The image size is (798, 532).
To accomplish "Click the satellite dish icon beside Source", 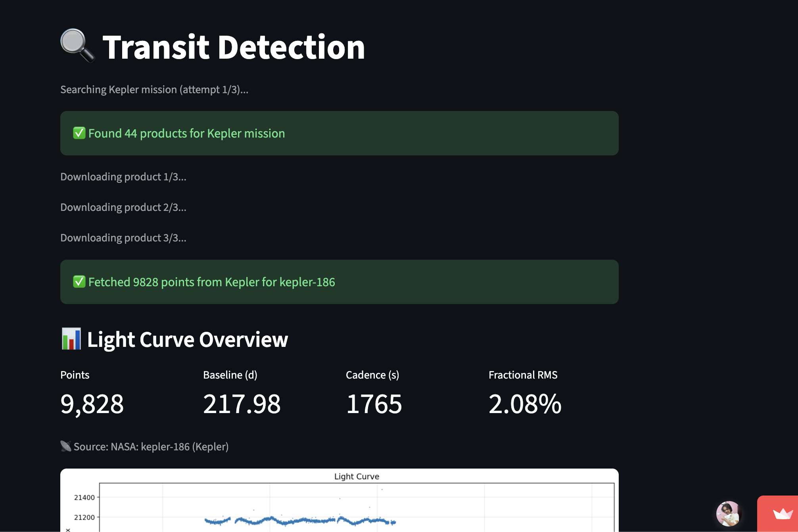I will [66, 446].
